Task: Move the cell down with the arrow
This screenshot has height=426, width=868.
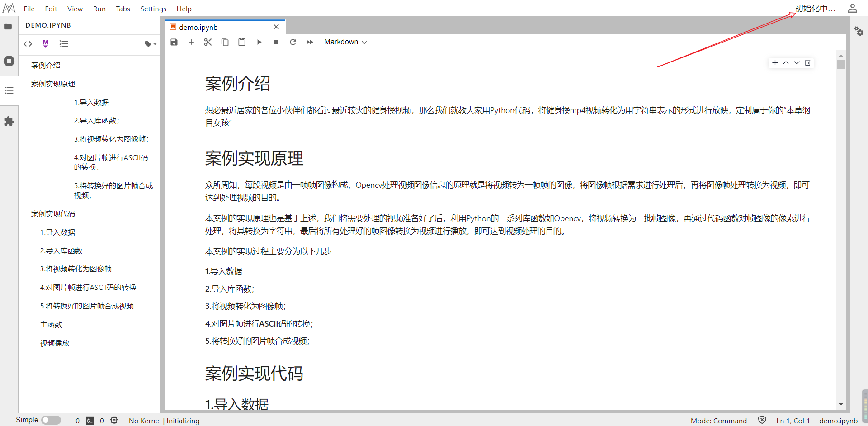Action: (x=797, y=63)
